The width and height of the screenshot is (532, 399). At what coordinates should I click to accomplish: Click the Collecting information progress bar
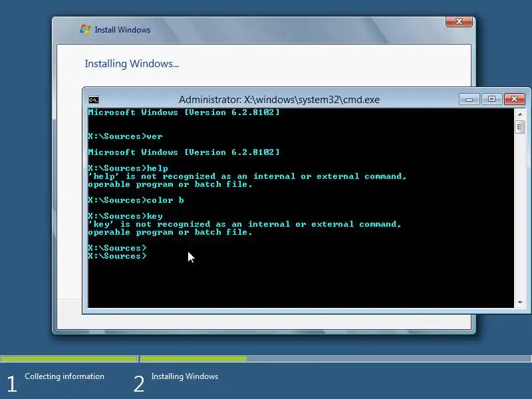click(69, 358)
